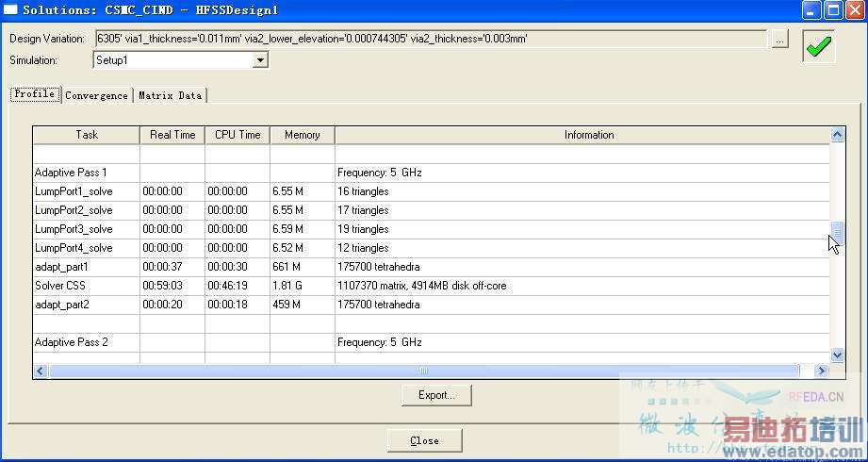The height and width of the screenshot is (462, 868).
Task: Click the vertical scrollbar thumb
Action: (837, 233)
